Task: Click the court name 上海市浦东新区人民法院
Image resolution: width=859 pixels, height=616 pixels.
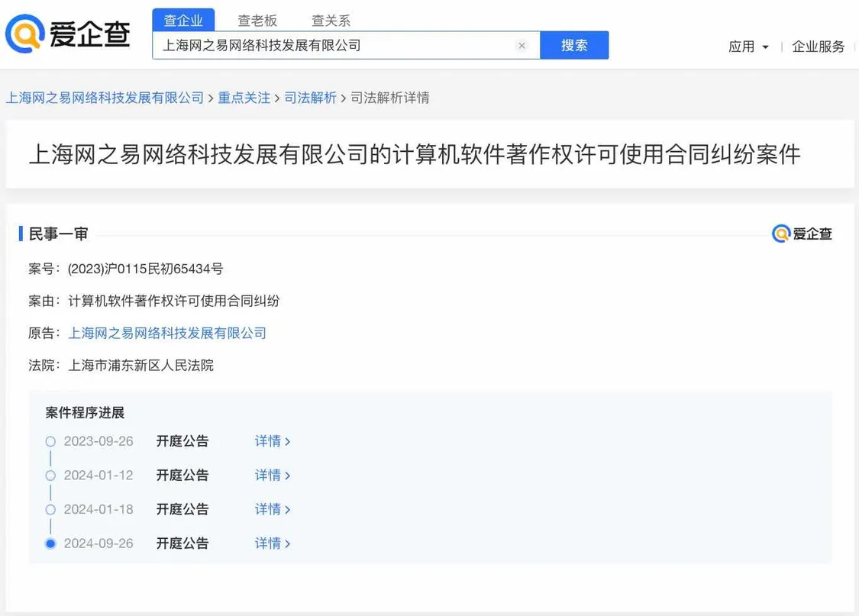Action: 140,365
